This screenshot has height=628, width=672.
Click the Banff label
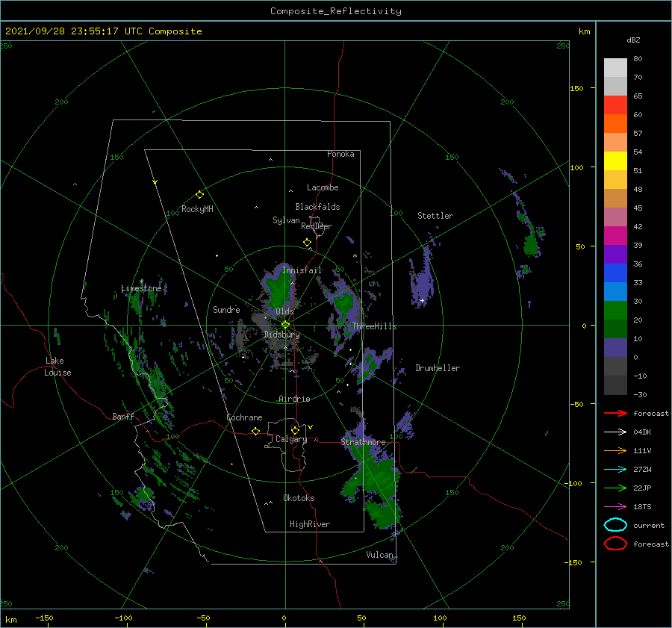[123, 416]
